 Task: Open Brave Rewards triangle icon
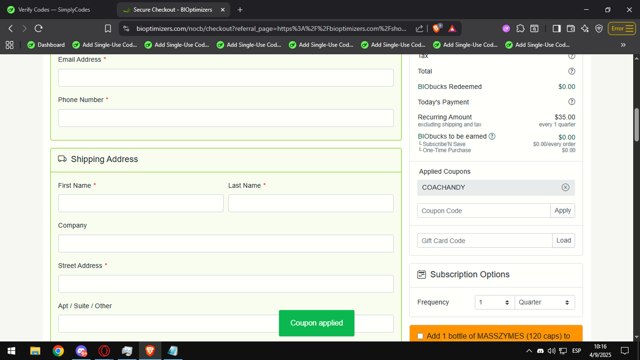coord(452,29)
